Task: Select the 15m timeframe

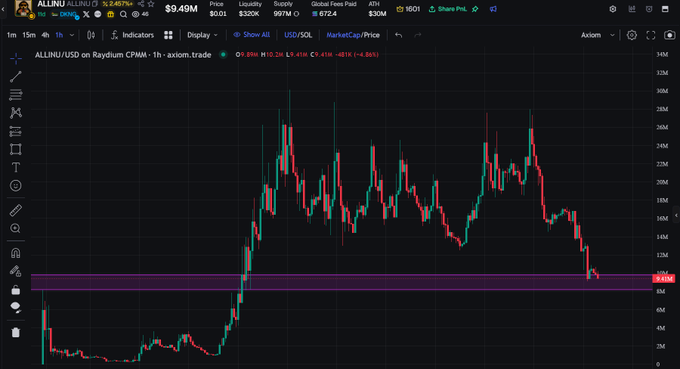Action: tap(29, 35)
